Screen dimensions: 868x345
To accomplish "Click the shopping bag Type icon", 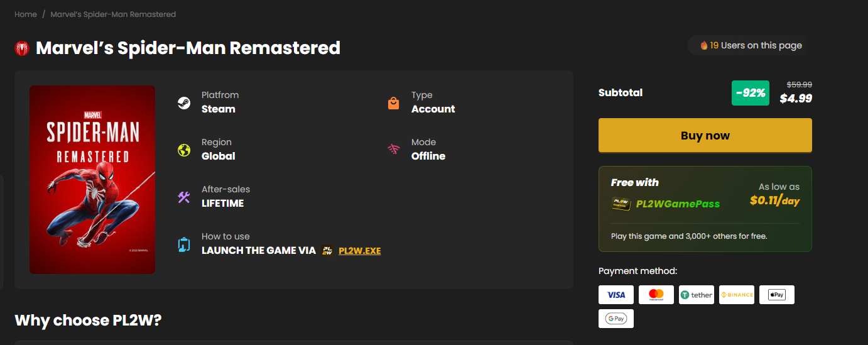I will pos(393,103).
